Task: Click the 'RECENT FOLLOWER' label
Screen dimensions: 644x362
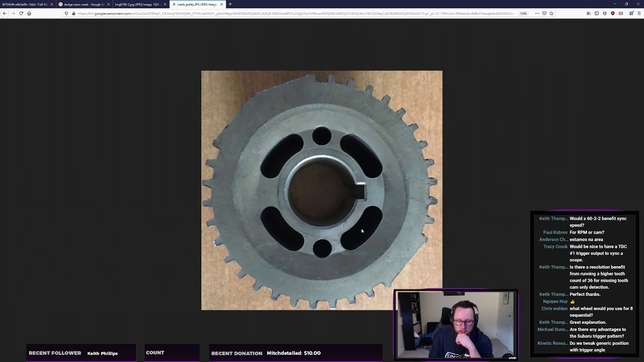Action: pyautogui.click(x=55, y=353)
